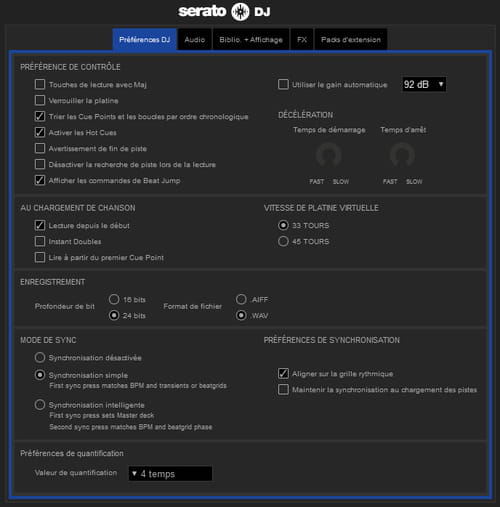
Task: Click 'First sync press sets Master deck' text
Action: coord(102,416)
